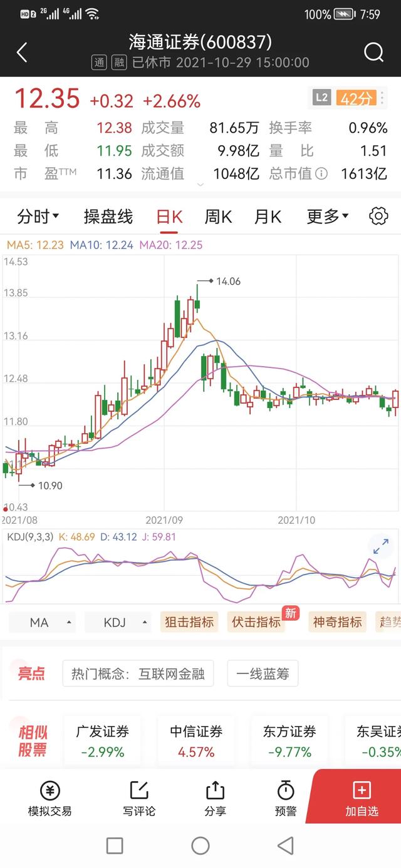Open similar stock 东方证券
The height and width of the screenshot is (868, 401).
click(289, 741)
